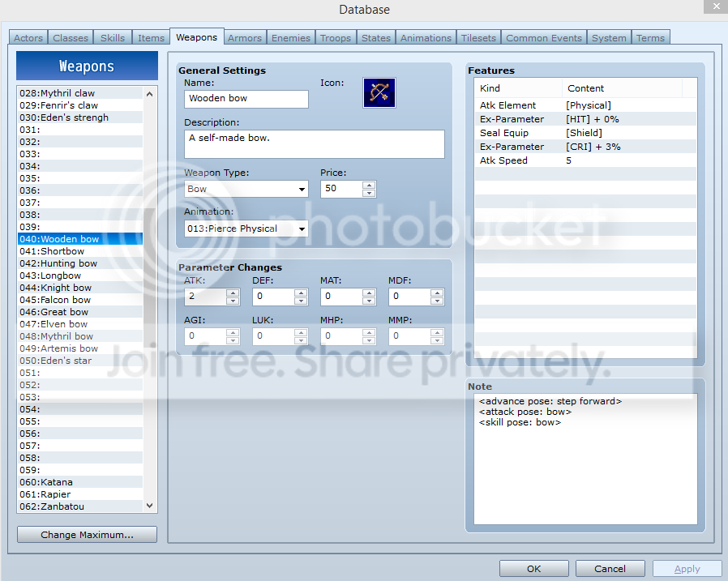This screenshot has height=581, width=728.
Task: Decrease the MDF value
Action: pos(437,301)
